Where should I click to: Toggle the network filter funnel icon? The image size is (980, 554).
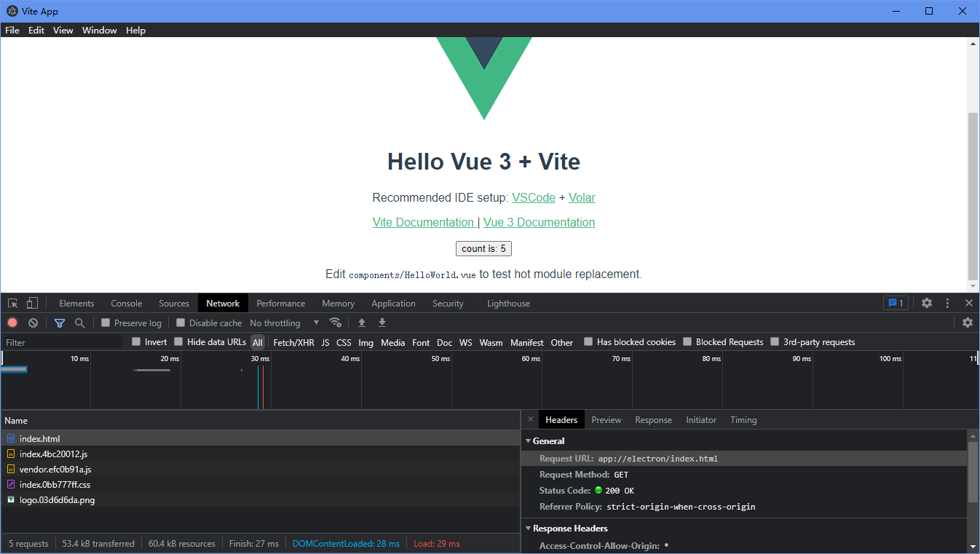(60, 322)
